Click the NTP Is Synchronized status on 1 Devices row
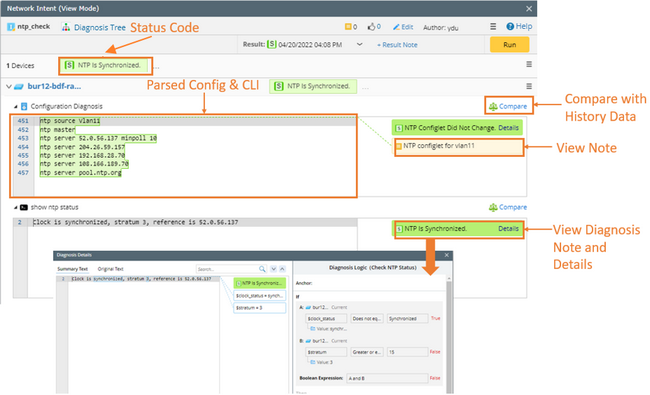650x395 pixels. click(x=105, y=65)
